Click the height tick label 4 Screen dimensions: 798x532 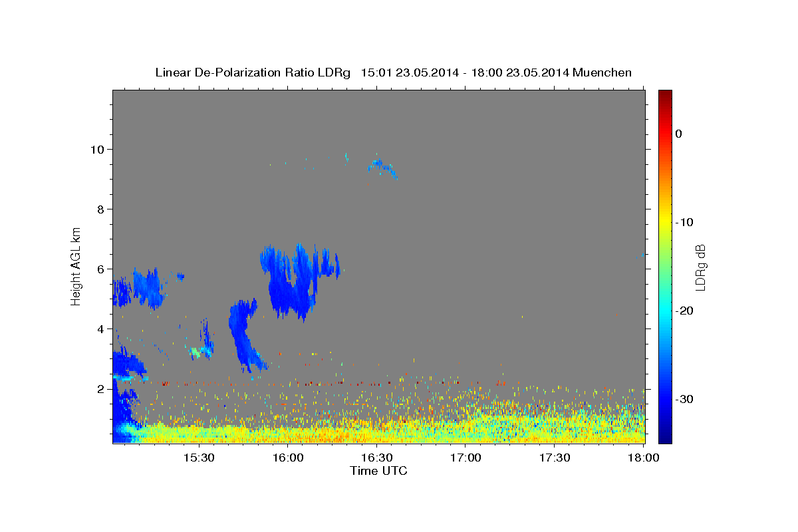point(102,329)
